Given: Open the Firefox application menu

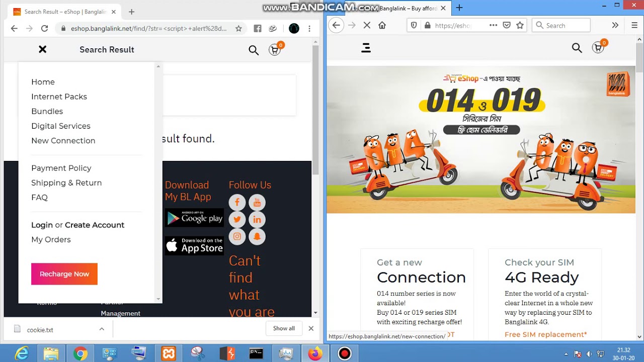Looking at the screenshot, I should [x=634, y=25].
